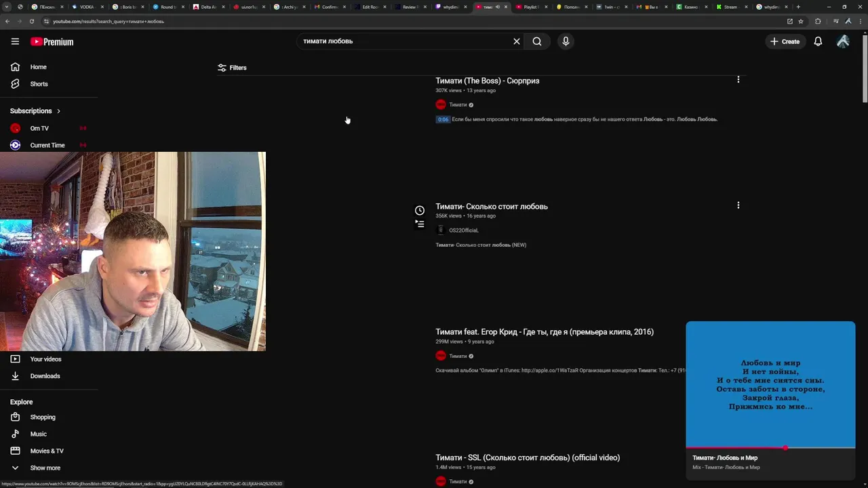Click the browser address bar URL

(x=108, y=21)
